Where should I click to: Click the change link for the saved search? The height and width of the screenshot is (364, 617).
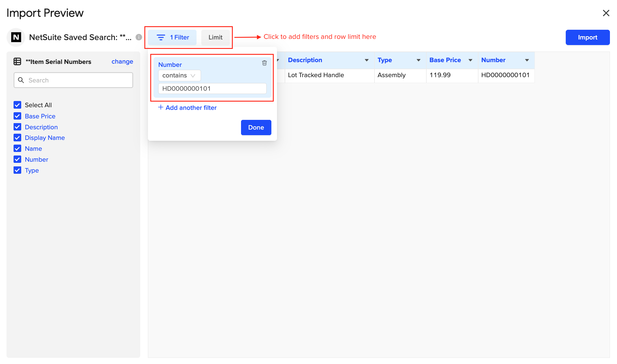pyautogui.click(x=122, y=62)
